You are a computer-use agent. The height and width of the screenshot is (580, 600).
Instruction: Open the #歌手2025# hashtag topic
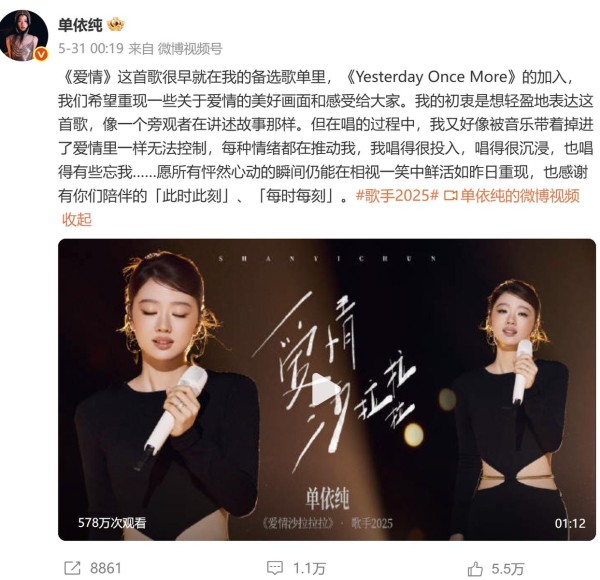pos(397,196)
